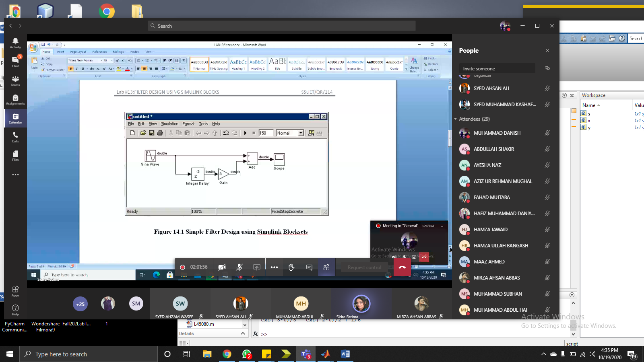Open the Calls section in Teams
Viewport: 644px width, 362px height.
coord(15,137)
